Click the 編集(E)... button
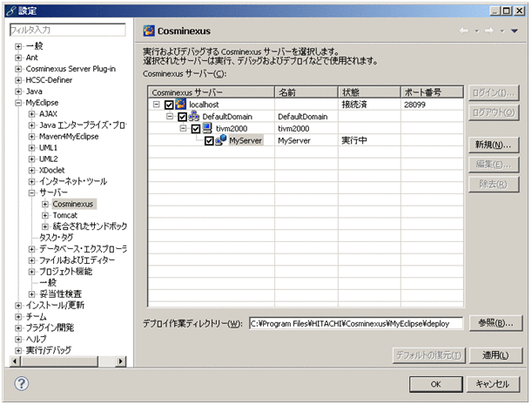This screenshot has height=405, width=532. pos(494,165)
